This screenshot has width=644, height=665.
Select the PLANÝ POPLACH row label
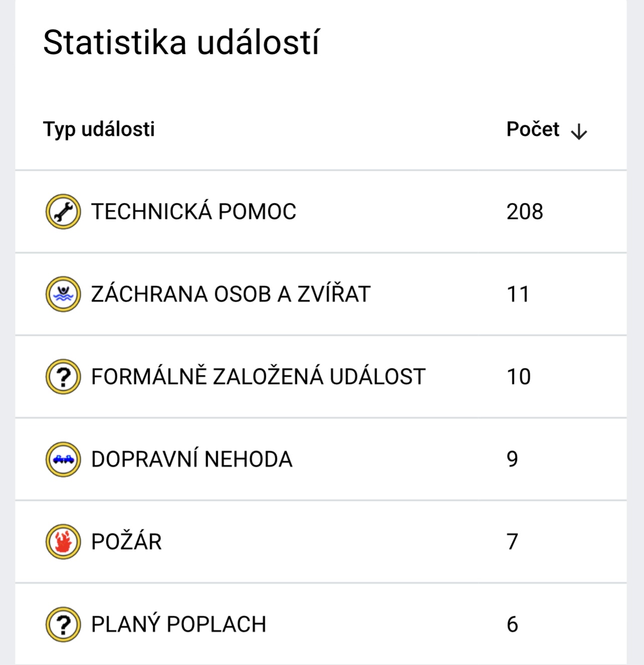click(x=179, y=624)
